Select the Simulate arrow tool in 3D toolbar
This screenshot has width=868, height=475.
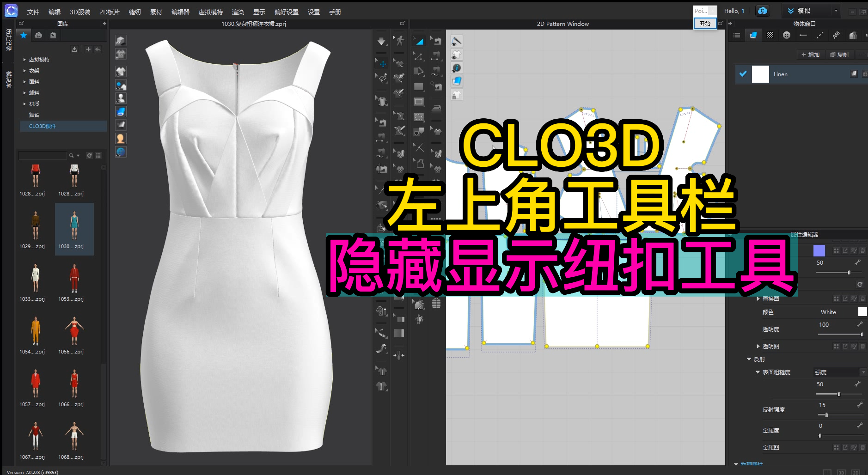[381, 41]
